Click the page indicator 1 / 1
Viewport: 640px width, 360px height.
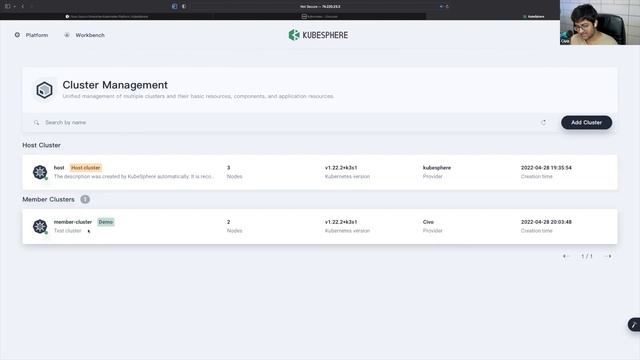(587, 256)
